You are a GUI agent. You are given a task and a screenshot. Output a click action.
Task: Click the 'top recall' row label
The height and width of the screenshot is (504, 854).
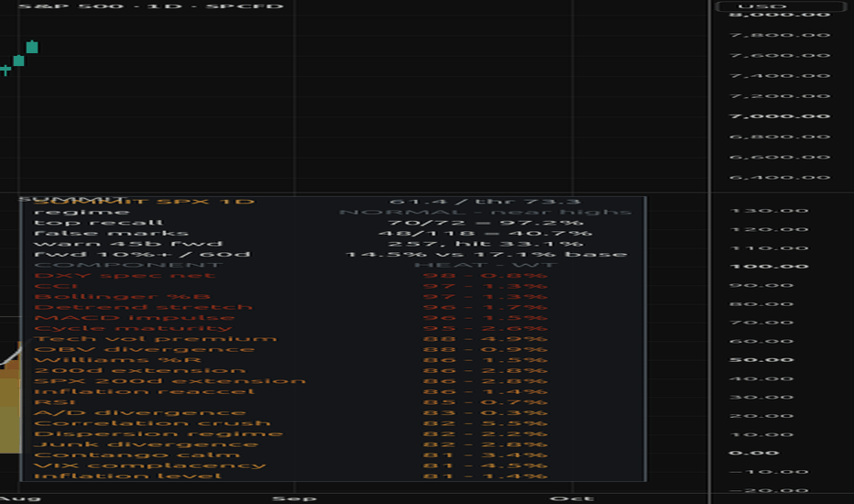coord(99,223)
